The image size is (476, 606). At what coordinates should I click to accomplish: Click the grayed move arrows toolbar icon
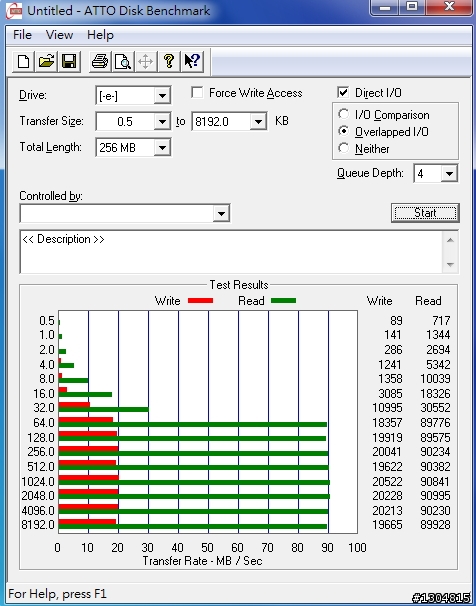coord(146,61)
